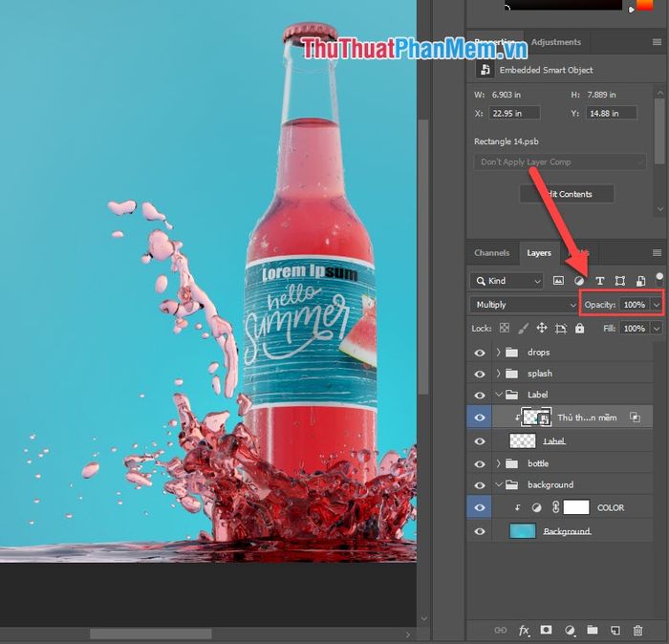Click the Add layer style fx icon
Image resolution: width=669 pixels, height=644 pixels.
[524, 631]
